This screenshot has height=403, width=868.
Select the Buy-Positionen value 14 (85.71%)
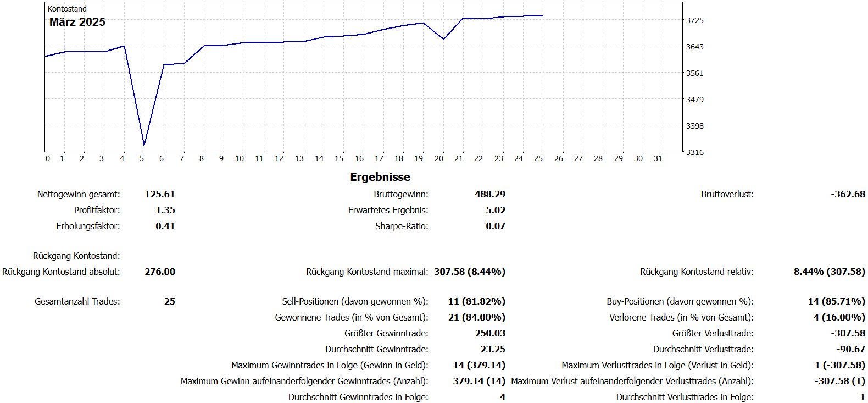[837, 301]
